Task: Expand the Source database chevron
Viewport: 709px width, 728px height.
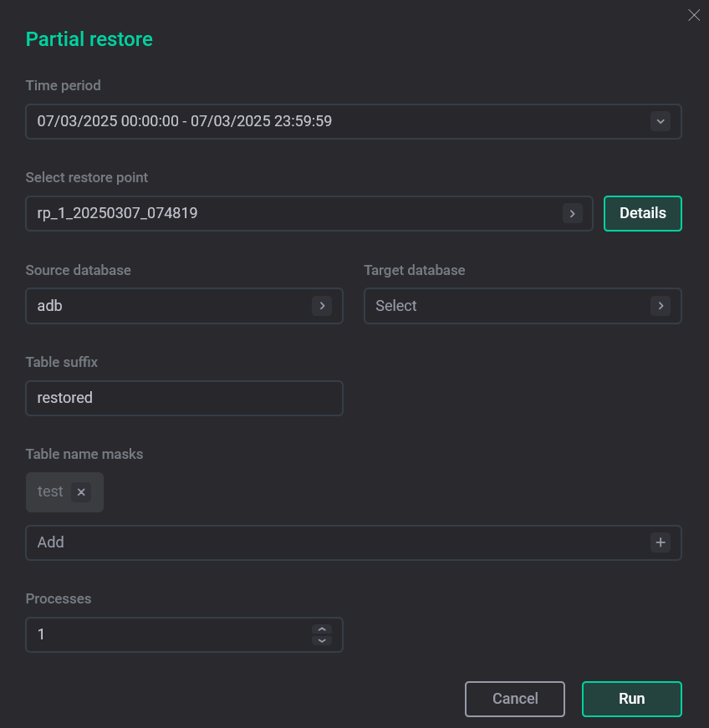Action: (322, 306)
